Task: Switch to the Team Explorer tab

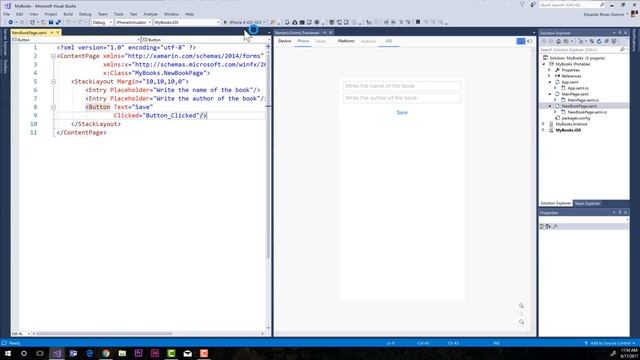Action: [x=587, y=203]
